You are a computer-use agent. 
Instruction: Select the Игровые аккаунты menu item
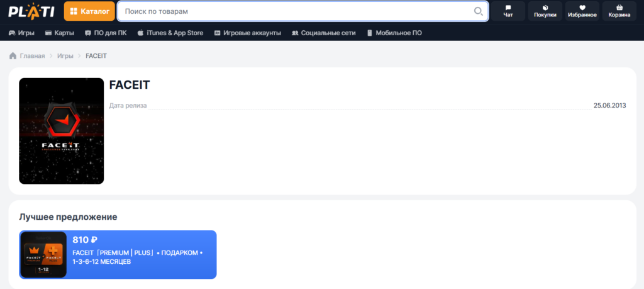click(248, 33)
